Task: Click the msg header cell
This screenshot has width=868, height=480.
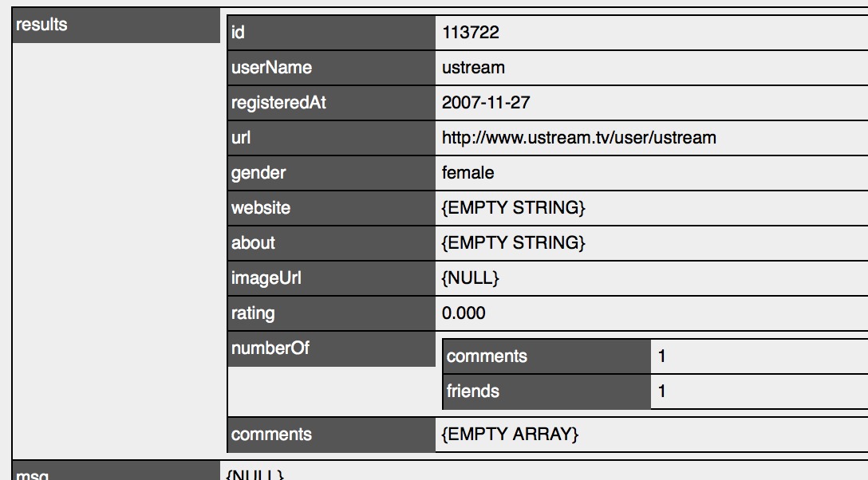Action: click(x=116, y=471)
